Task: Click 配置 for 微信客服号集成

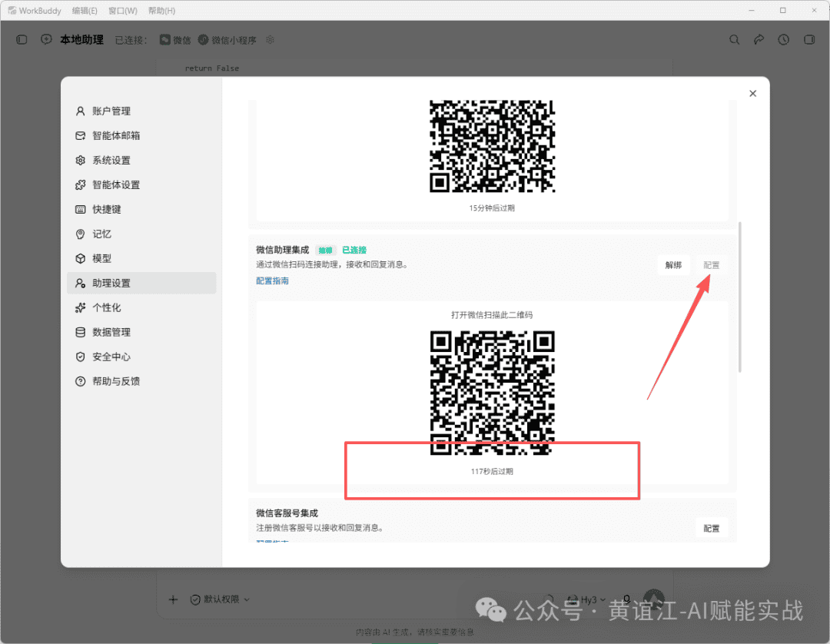Action: pyautogui.click(x=712, y=529)
